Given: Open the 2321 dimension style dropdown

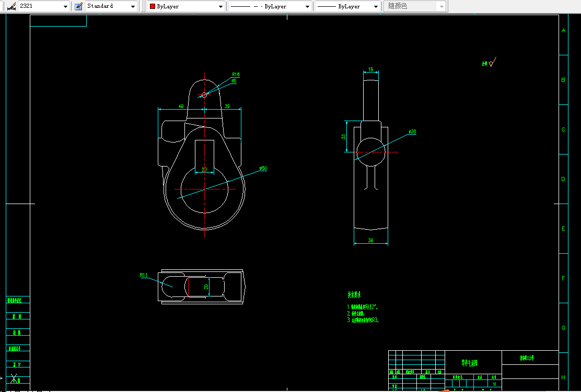Looking at the screenshot, I should click(66, 6).
